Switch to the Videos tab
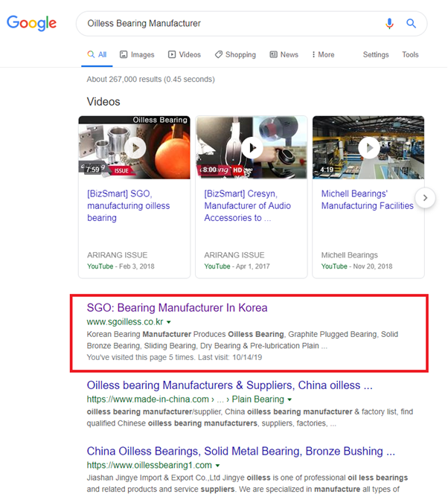Viewport: 448px width, 494px height. [x=185, y=54]
